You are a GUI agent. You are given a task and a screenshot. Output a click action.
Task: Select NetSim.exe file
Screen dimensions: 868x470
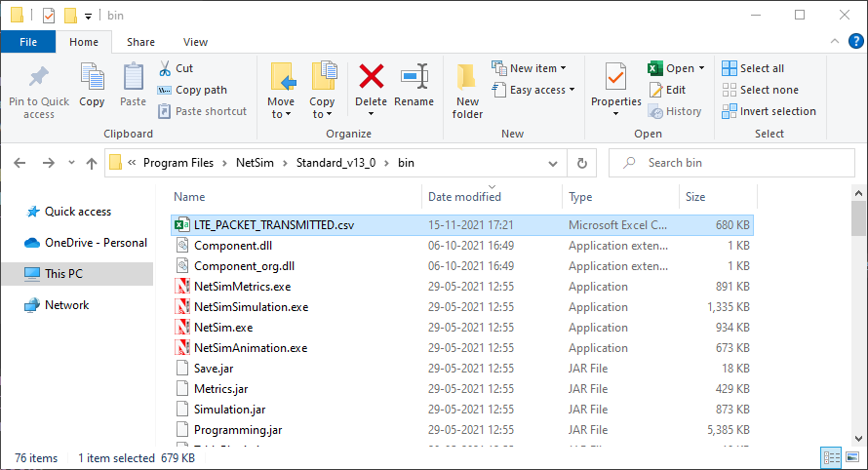click(462, 328)
